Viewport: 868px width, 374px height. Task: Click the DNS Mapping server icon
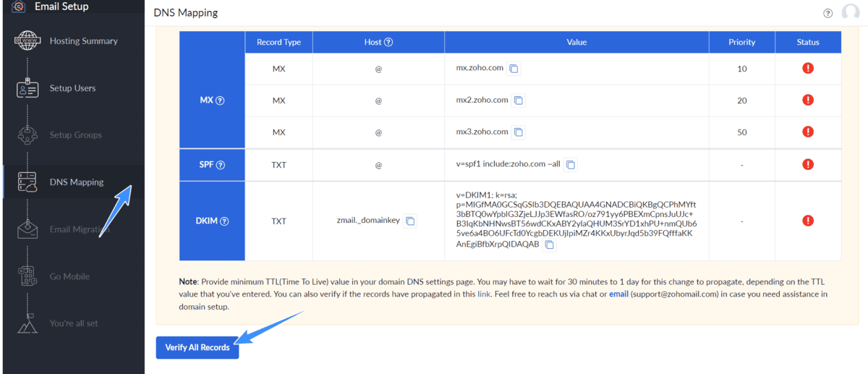click(x=27, y=182)
